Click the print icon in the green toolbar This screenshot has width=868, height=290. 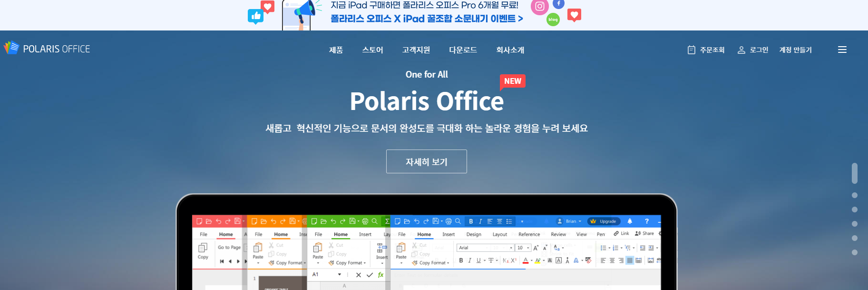[365, 221]
